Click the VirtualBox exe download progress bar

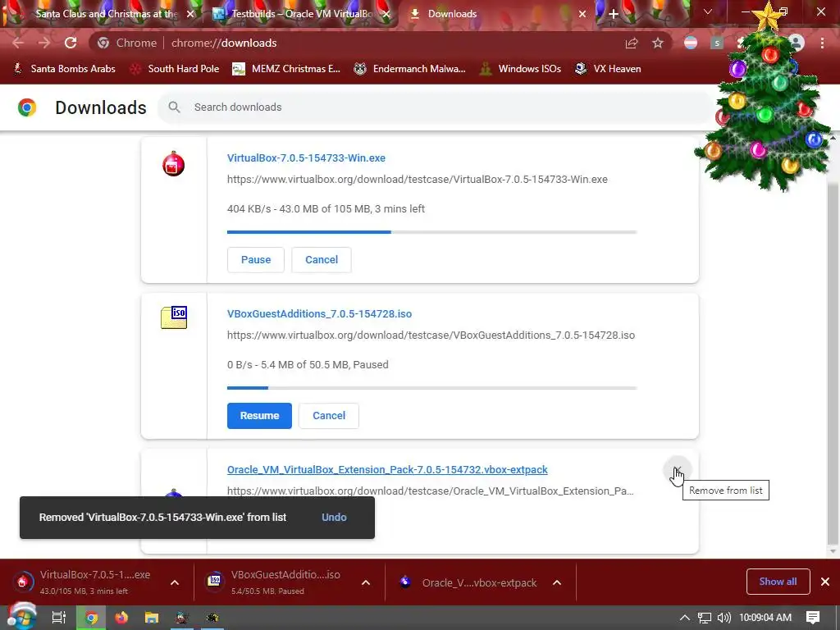point(431,232)
